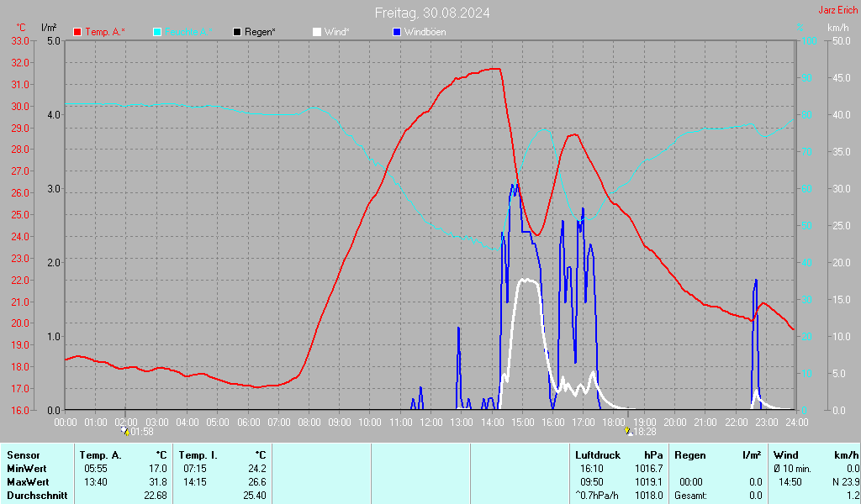Click the Temp. I. column header
Screen dimensions: 861x504
click(198, 455)
